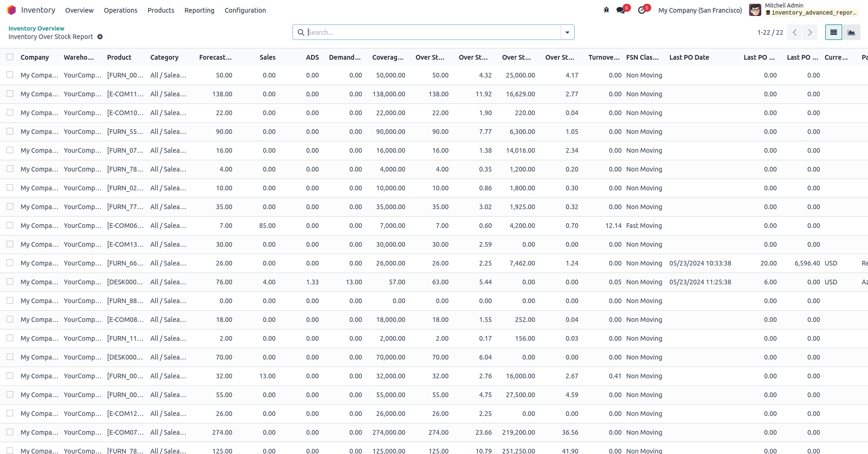Open company switcher My Company (San Francisco)
This screenshot has height=454, width=868.
pyautogui.click(x=700, y=10)
